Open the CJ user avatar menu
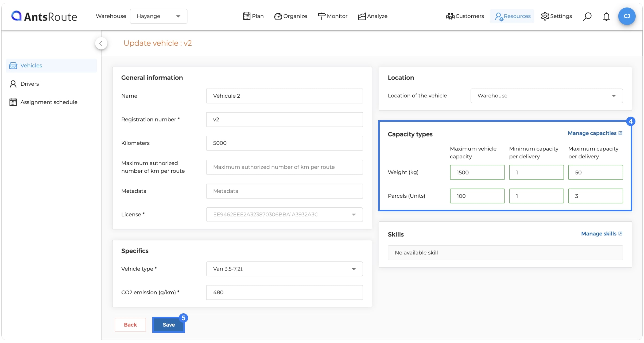Viewport: 644px width, 343px height. pos(627,16)
